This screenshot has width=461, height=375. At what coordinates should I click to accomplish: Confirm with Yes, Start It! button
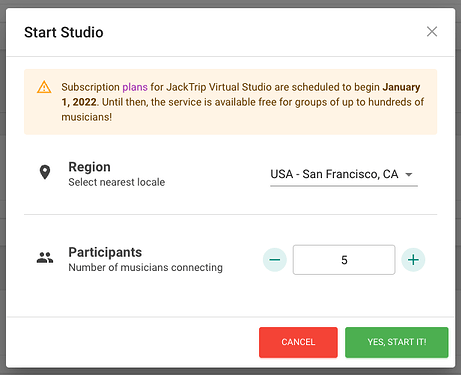pos(397,342)
